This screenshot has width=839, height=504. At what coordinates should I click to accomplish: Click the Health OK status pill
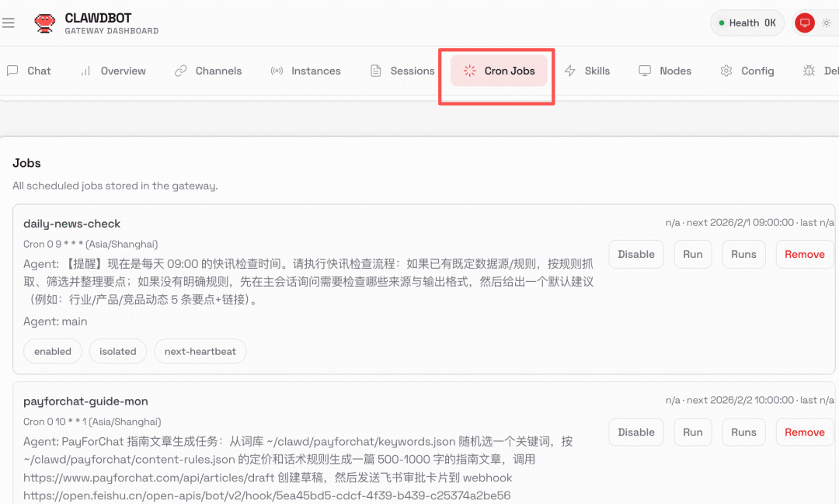point(747,23)
